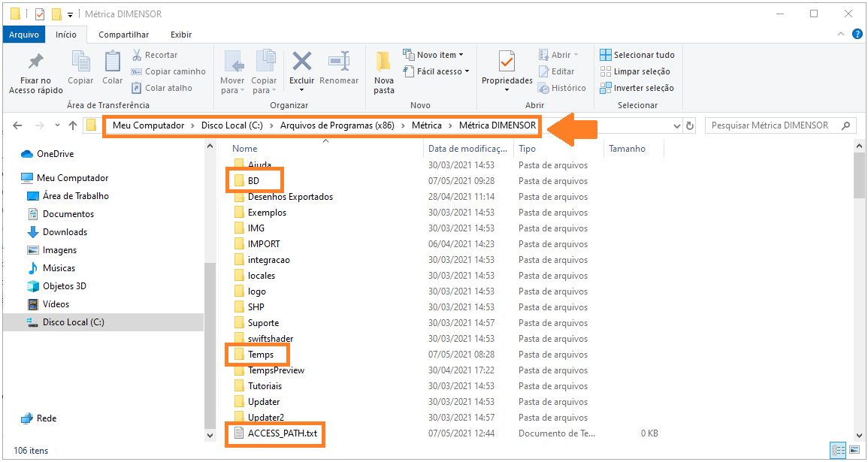Open Propriedades using the checkmark icon
This screenshot has width=868, height=462.
(507, 62)
